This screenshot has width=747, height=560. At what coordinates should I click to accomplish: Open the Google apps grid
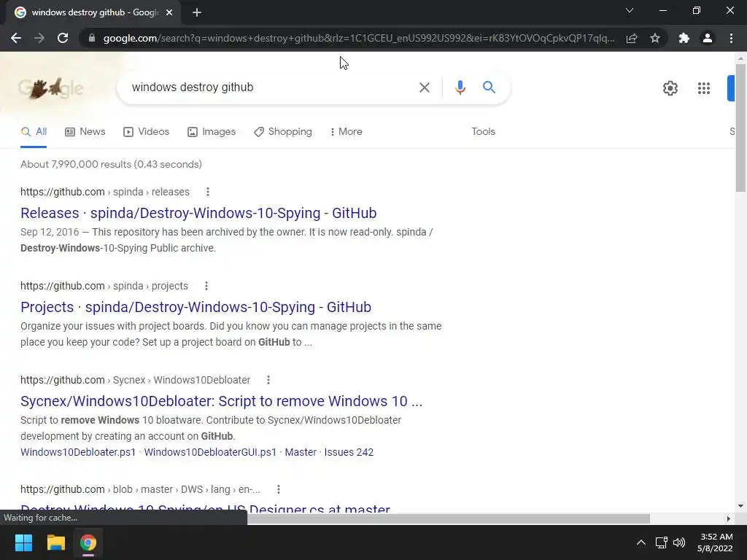tap(704, 88)
